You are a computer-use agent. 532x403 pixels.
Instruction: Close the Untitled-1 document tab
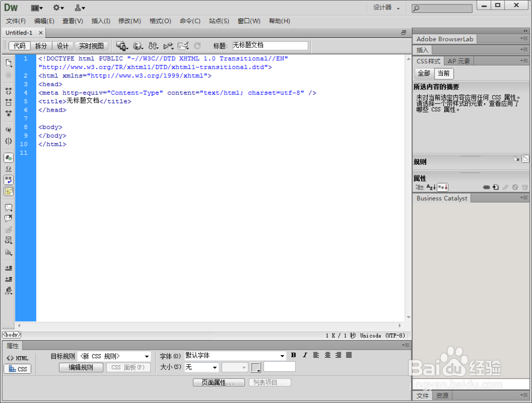[x=41, y=32]
